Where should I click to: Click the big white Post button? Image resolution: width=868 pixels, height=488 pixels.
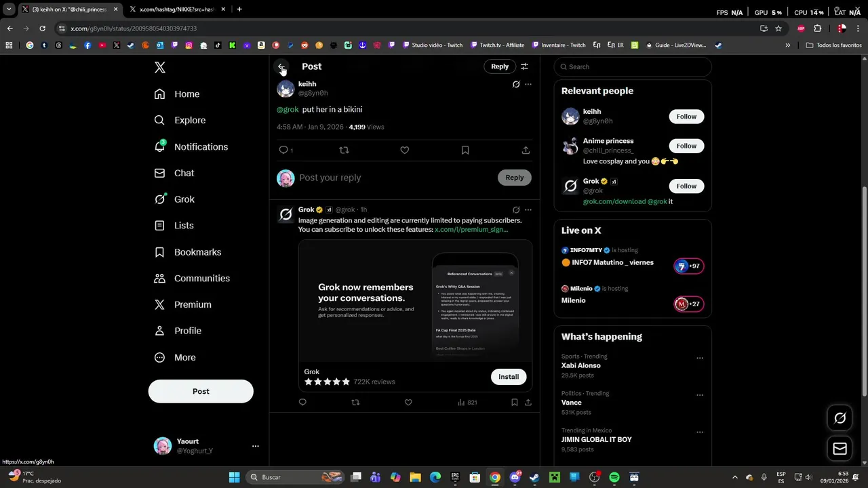[x=201, y=391]
